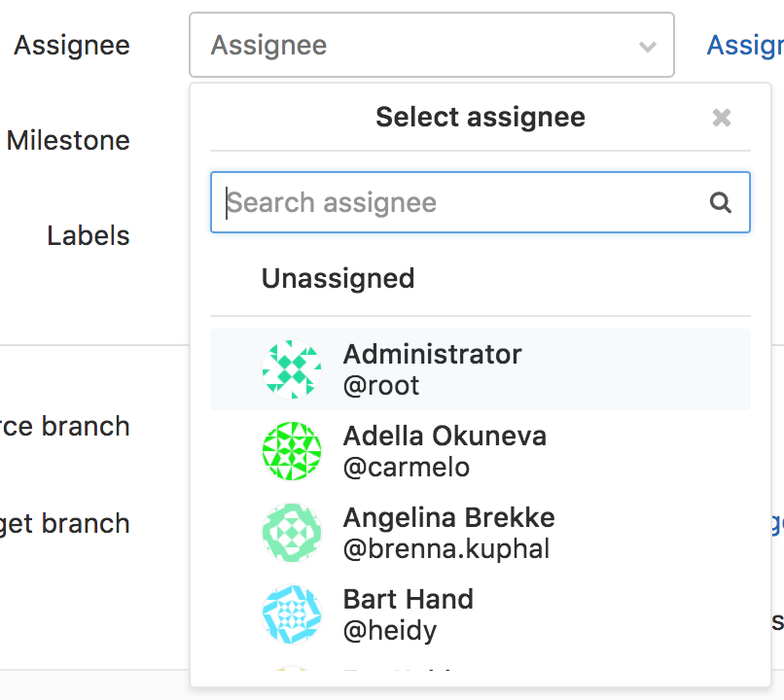Expand the Assignee dropdown chevron
784x700 pixels.
point(648,47)
